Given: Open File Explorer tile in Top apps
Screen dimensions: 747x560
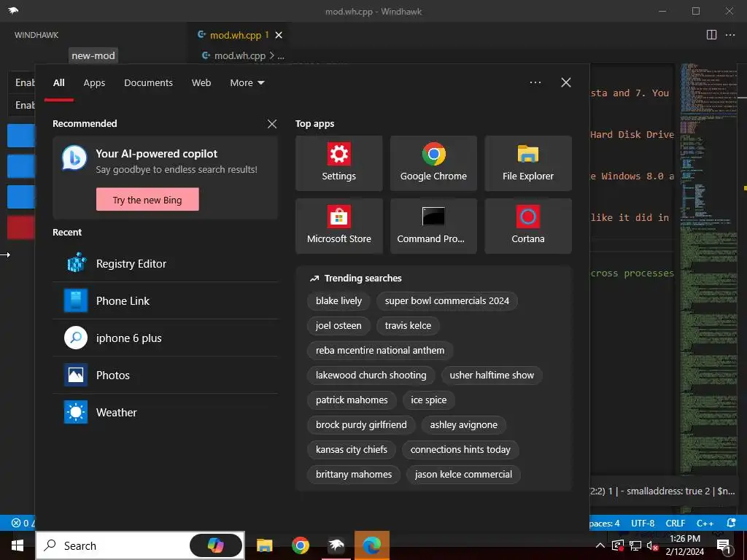Looking at the screenshot, I should click(x=528, y=163).
